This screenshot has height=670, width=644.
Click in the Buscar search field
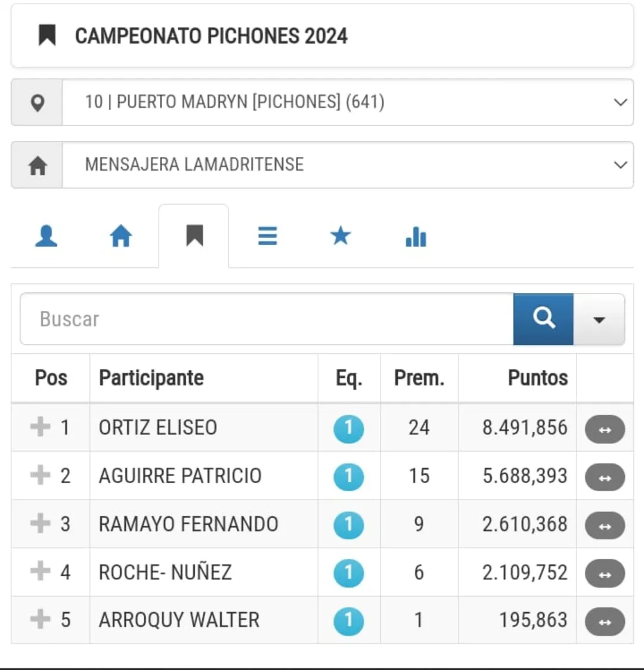click(266, 319)
